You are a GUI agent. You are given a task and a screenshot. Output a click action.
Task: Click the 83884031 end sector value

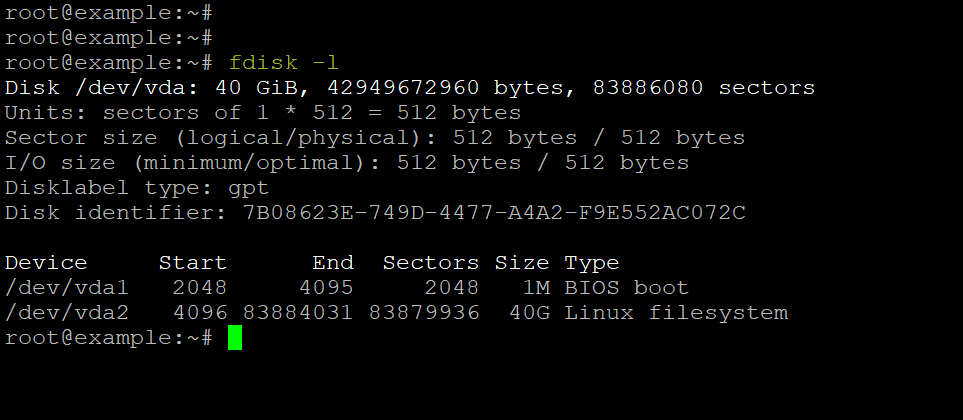click(298, 313)
